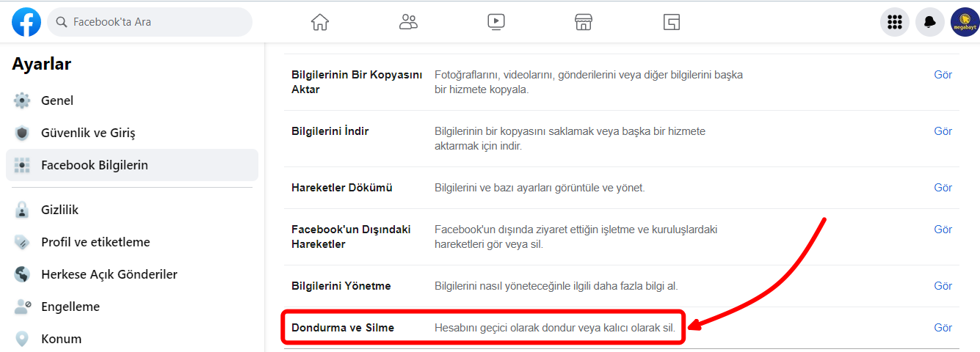This screenshot has height=352, width=980.
Task: Click the Facebook'un Dışındaki Hareketler title
Action: pos(351,237)
